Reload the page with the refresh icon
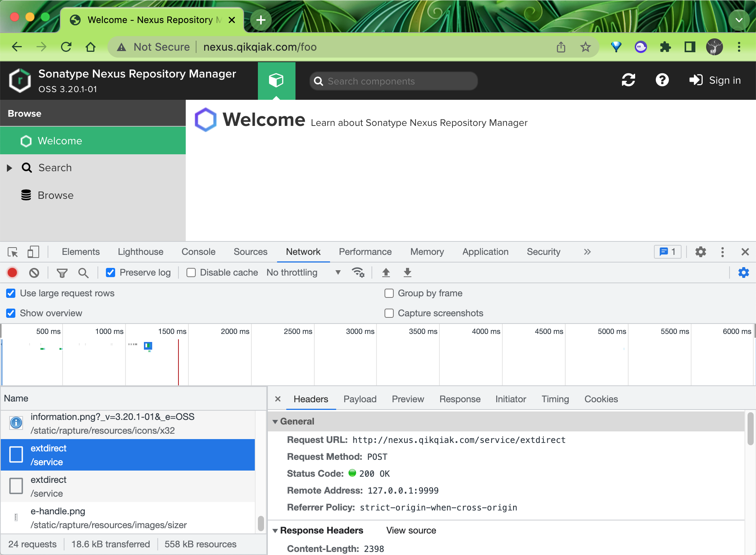The image size is (756, 555). 66,47
